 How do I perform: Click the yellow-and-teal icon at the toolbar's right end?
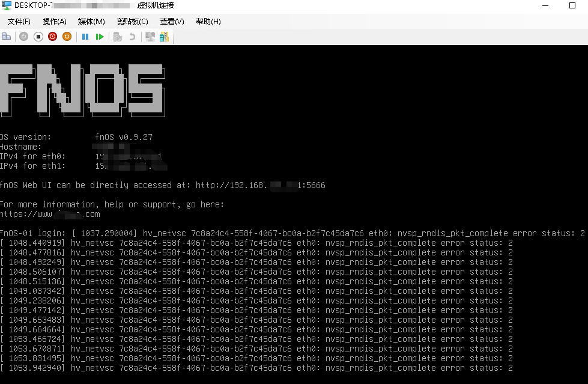click(x=164, y=37)
